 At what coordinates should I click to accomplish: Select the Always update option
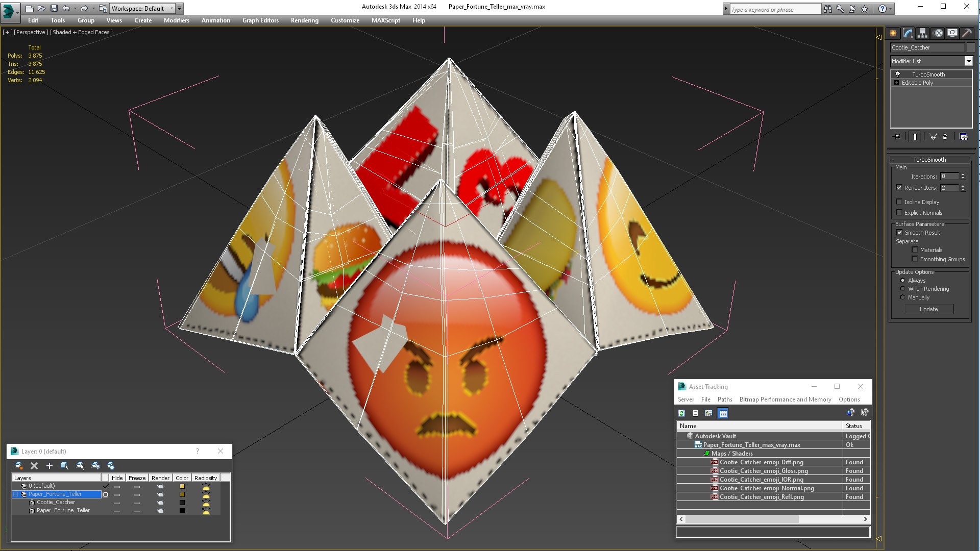[902, 280]
